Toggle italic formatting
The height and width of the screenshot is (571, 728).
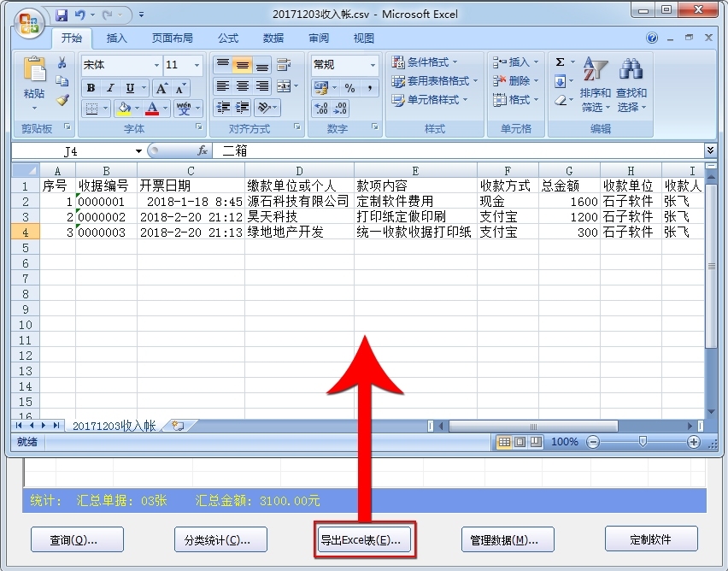(x=110, y=88)
